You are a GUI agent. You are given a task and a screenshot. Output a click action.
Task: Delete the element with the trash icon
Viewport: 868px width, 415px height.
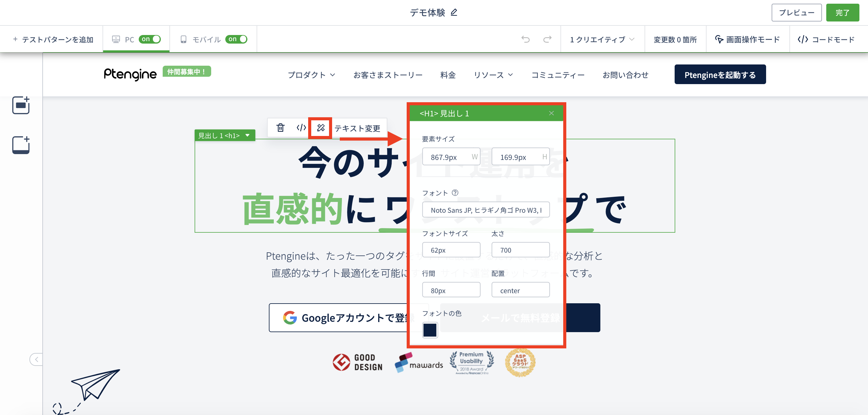280,128
